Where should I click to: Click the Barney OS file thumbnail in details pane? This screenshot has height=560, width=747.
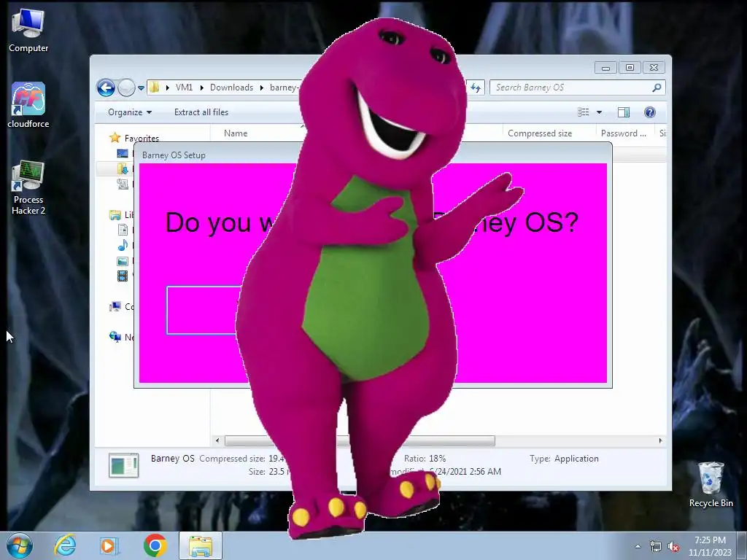123,465
